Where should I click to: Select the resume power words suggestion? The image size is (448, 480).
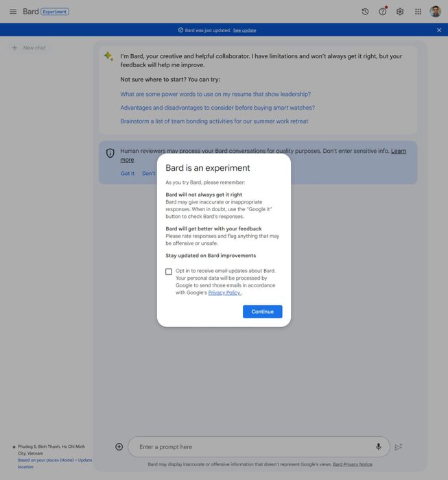pyautogui.click(x=215, y=94)
